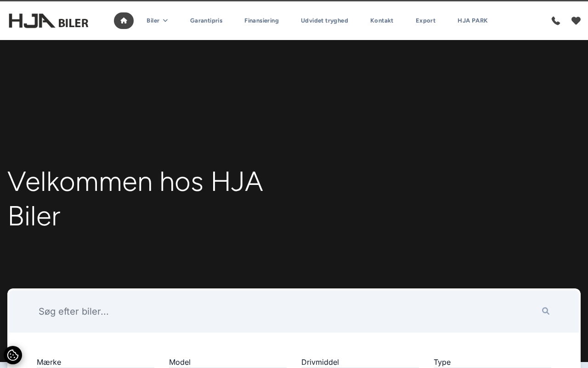
Task: Open the Garantipris page
Action: coord(206,21)
